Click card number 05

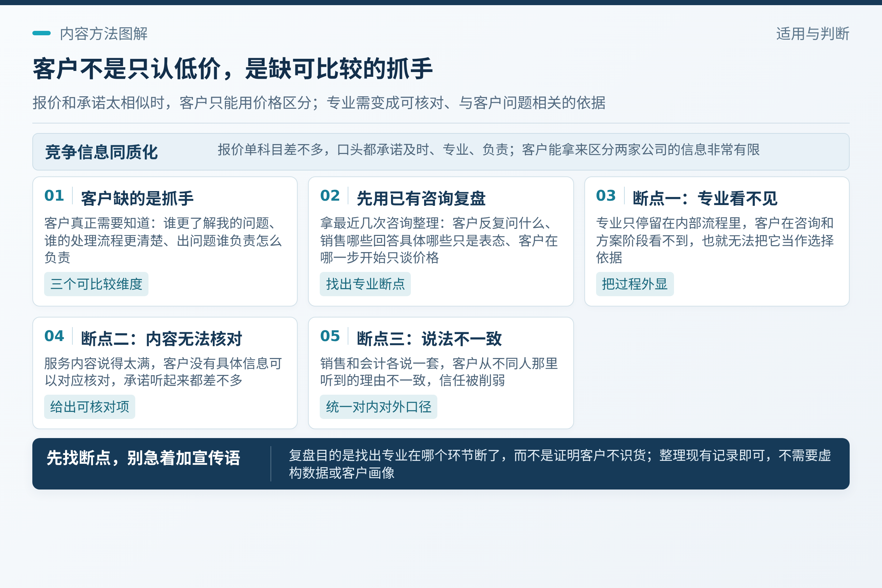tap(330, 336)
